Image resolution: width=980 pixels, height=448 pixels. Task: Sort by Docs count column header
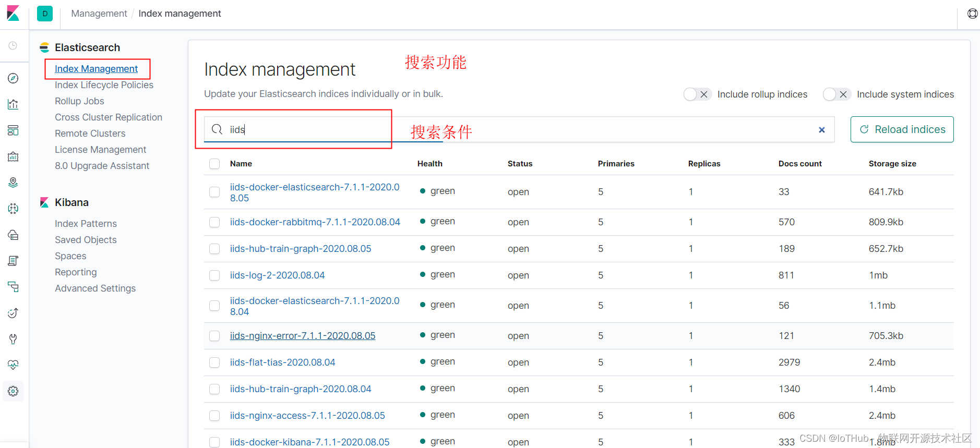coord(800,164)
